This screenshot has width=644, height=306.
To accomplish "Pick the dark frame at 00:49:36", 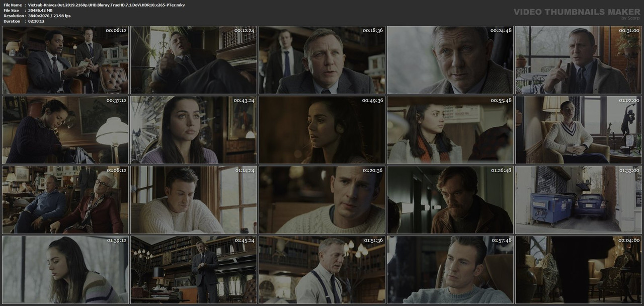I will [x=322, y=130].
